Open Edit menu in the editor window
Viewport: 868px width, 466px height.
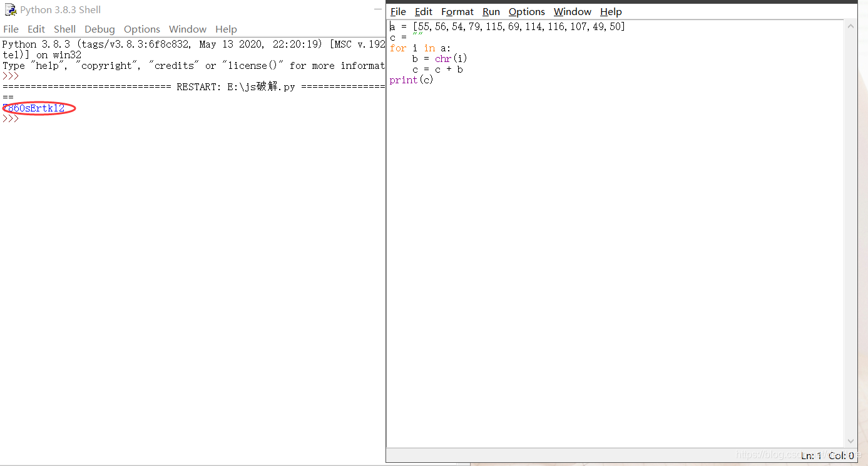pyautogui.click(x=424, y=12)
